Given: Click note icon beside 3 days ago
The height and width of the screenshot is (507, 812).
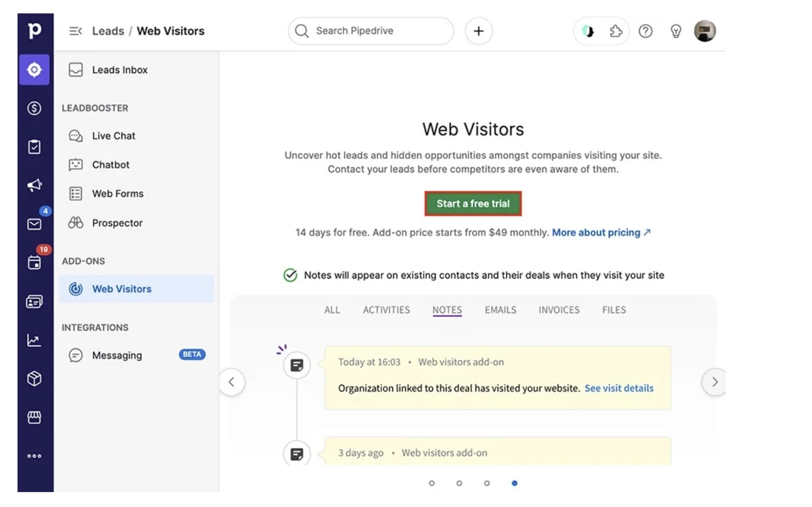Looking at the screenshot, I should pyautogui.click(x=297, y=454).
